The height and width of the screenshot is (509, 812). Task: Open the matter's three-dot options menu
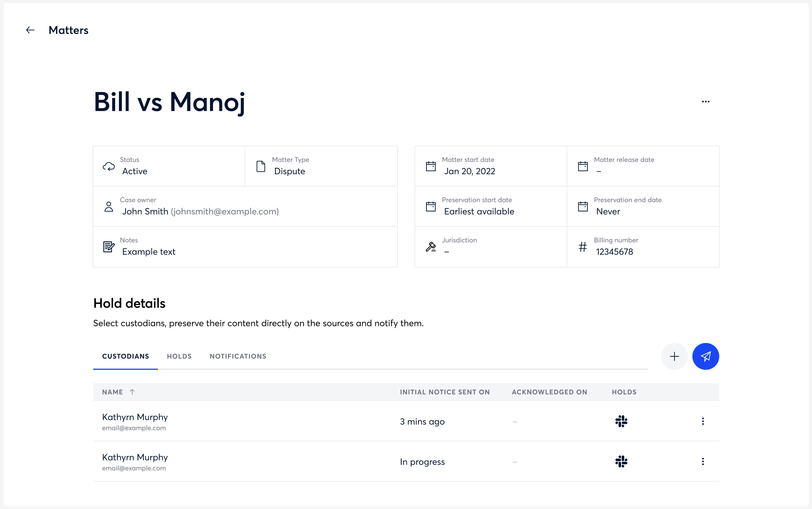click(706, 102)
